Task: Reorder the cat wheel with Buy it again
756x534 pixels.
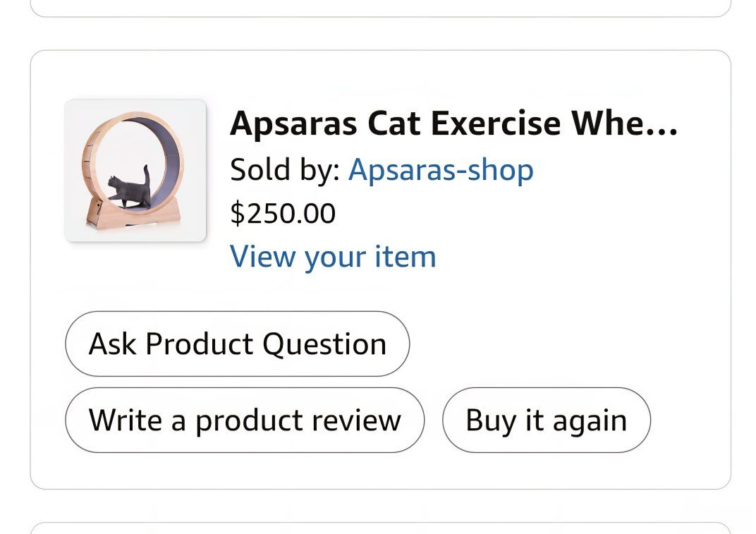Action: coord(546,420)
